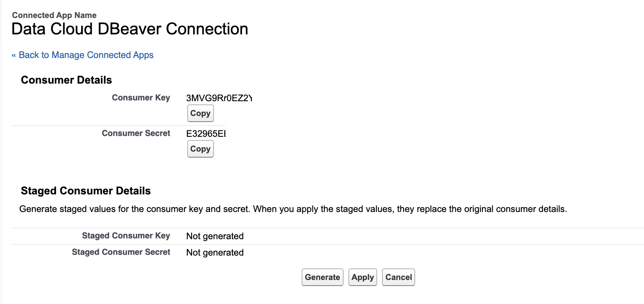Select the truncated Consumer Key value text
The height and width of the screenshot is (304, 644).
coord(220,98)
